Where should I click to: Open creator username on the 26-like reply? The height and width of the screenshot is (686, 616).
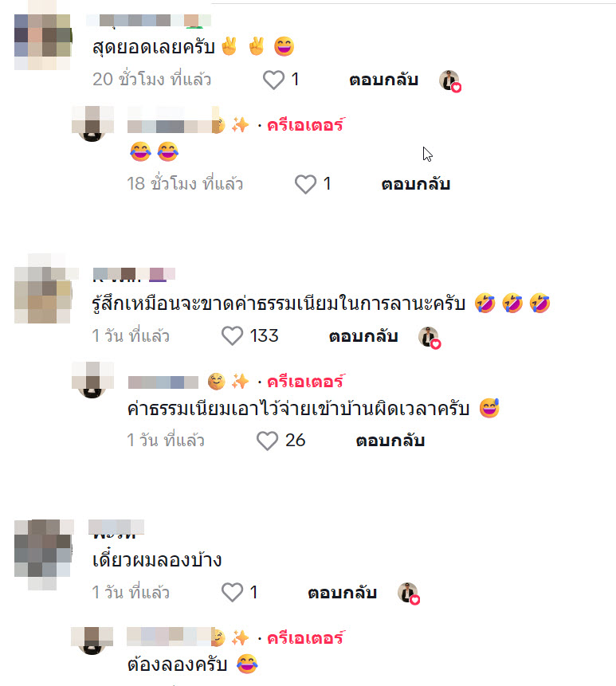pyautogui.click(x=163, y=382)
